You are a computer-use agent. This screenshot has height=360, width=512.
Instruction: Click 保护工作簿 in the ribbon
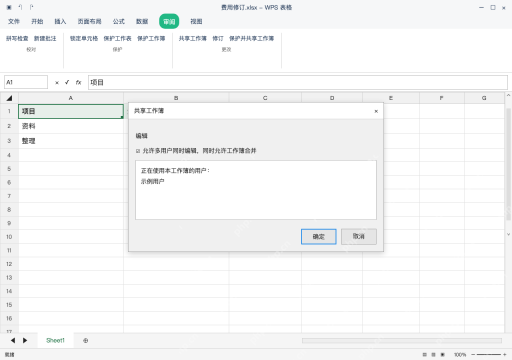click(x=151, y=38)
